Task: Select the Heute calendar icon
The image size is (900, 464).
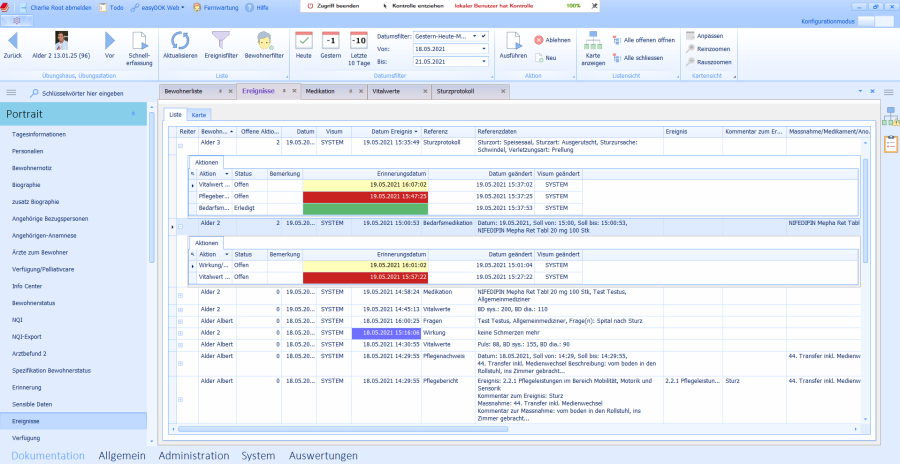Action: point(304,42)
